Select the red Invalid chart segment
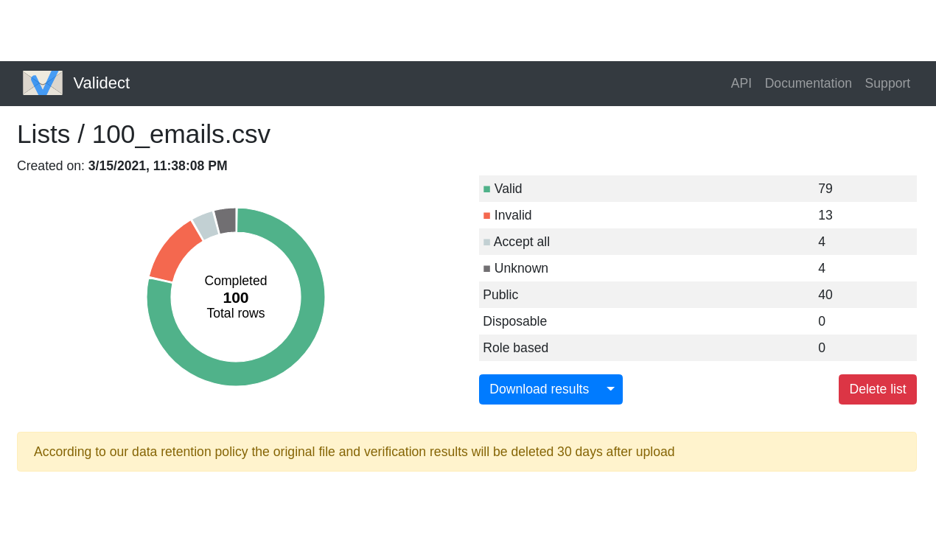Image resolution: width=936 pixels, height=560 pixels. click(172, 251)
